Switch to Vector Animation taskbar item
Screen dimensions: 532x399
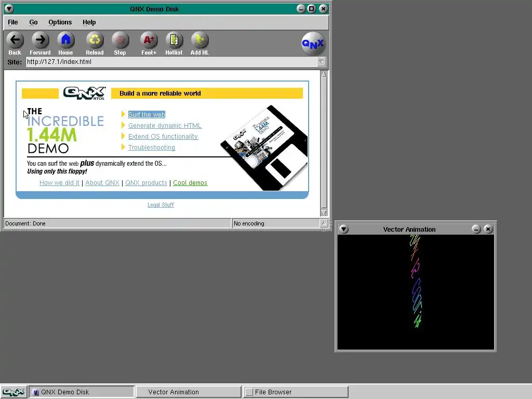click(189, 392)
